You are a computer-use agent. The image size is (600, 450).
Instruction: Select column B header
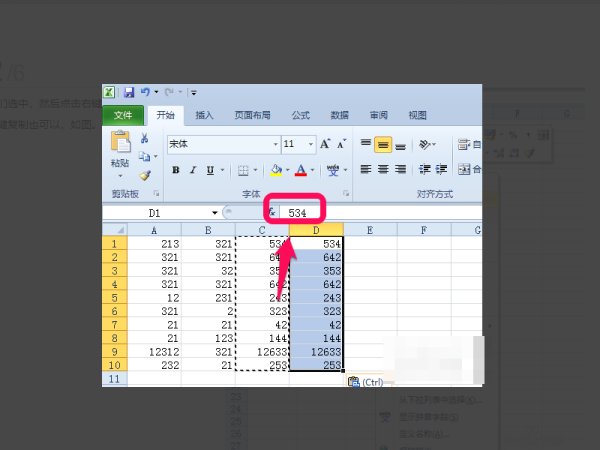point(208,230)
